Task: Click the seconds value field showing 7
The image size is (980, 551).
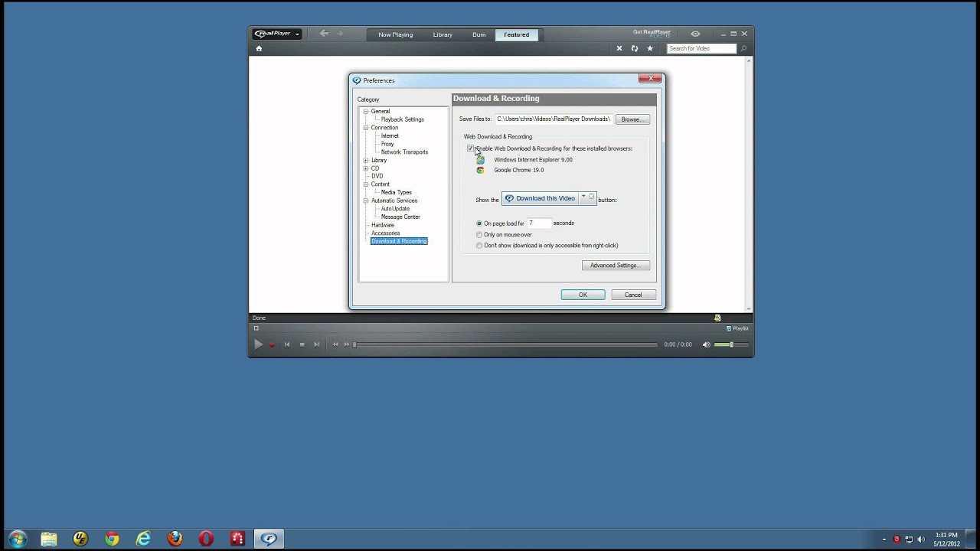Action: pyautogui.click(x=538, y=223)
